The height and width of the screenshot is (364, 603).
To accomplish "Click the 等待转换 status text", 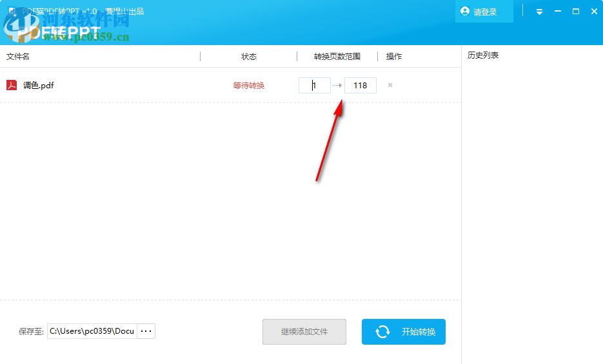I will coord(249,85).
